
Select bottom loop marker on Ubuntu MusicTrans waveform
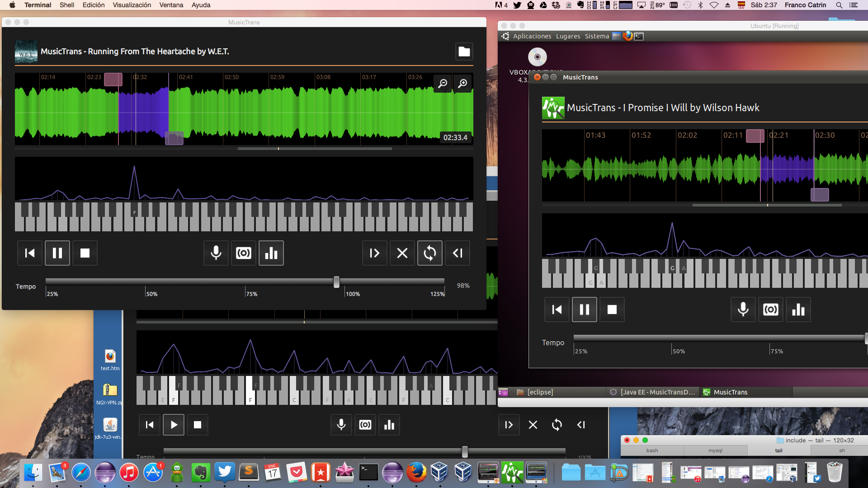[x=820, y=195]
